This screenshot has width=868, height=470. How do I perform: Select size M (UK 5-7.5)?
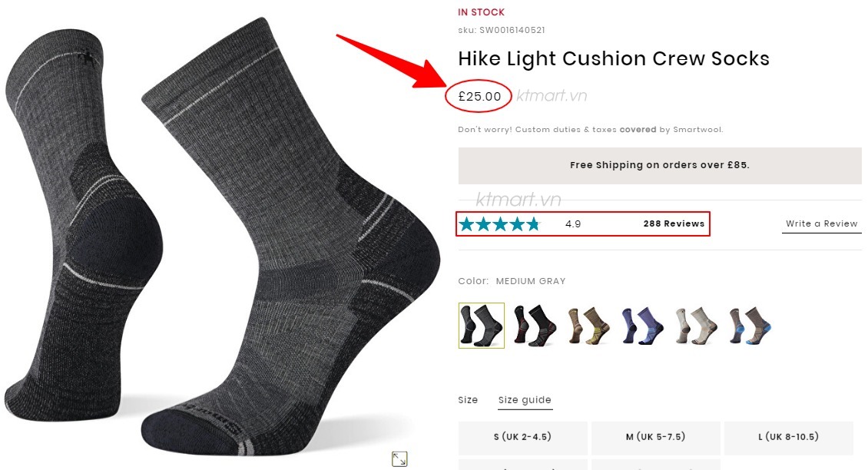[655, 437]
